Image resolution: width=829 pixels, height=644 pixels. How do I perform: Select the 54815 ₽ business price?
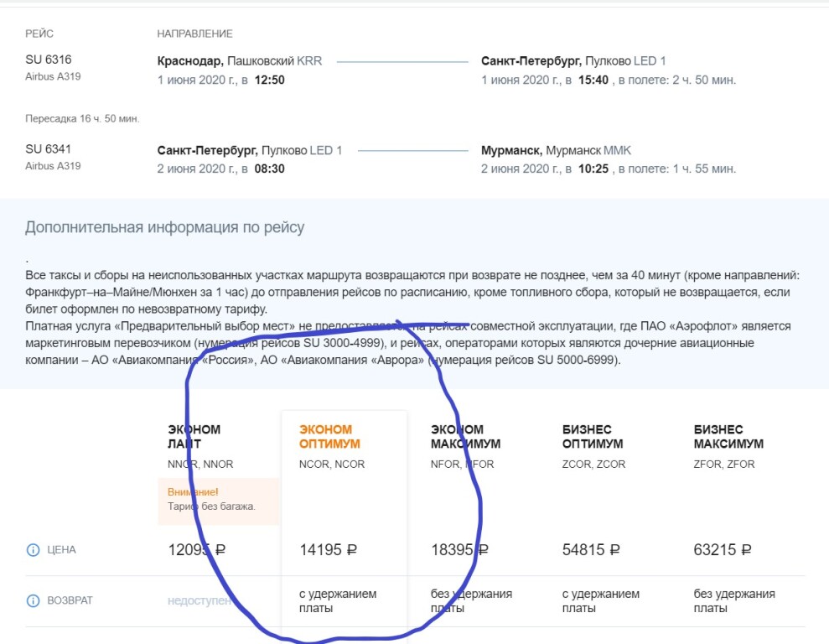tap(591, 550)
